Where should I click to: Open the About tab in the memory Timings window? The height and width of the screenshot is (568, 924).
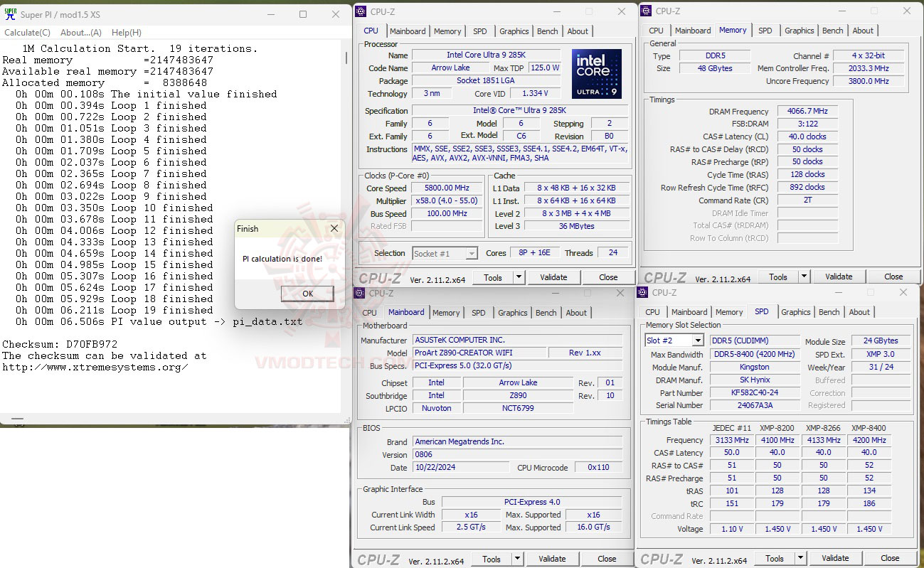pyautogui.click(x=863, y=31)
